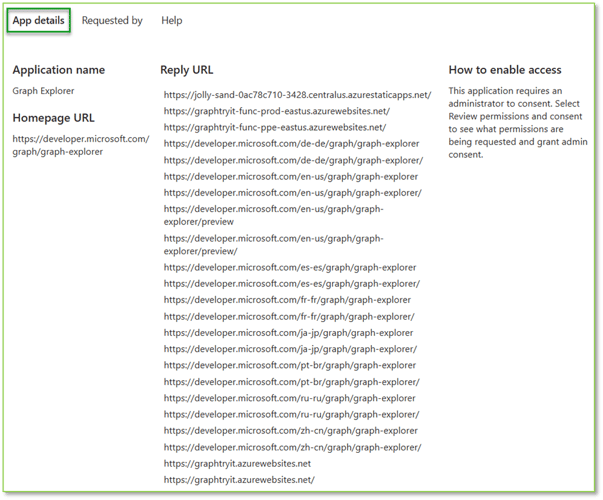The image size is (603, 500).
Task: Click the Homepage URL heading
Action: (x=53, y=118)
